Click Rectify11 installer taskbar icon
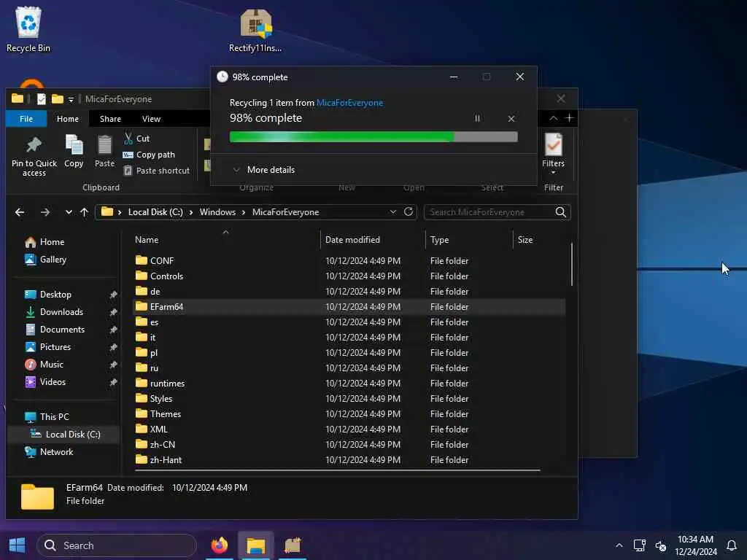Viewport: 747px width, 560px height. tap(293, 545)
